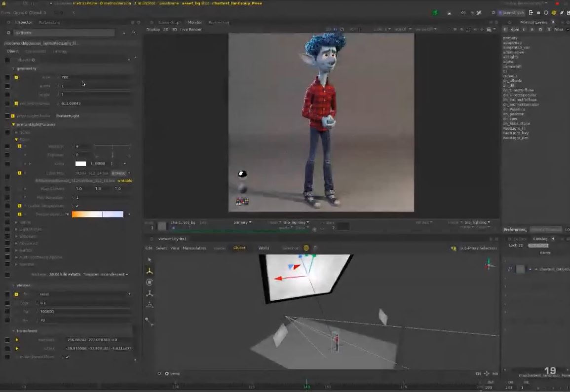This screenshot has height=392, width=570.
Task: Click the orientation axis gizmo in Viewer corner
Action: [x=489, y=265]
